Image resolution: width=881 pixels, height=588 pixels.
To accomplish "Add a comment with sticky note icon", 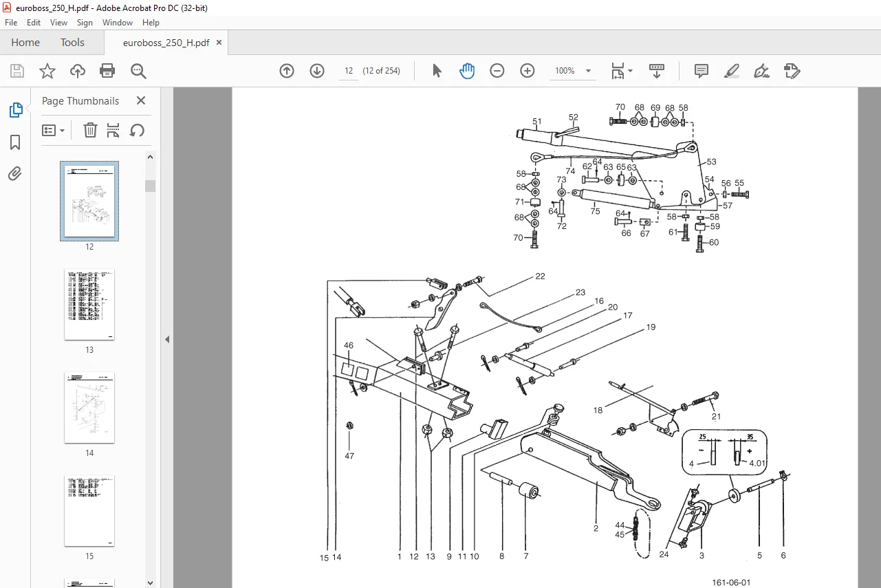I will pyautogui.click(x=701, y=71).
